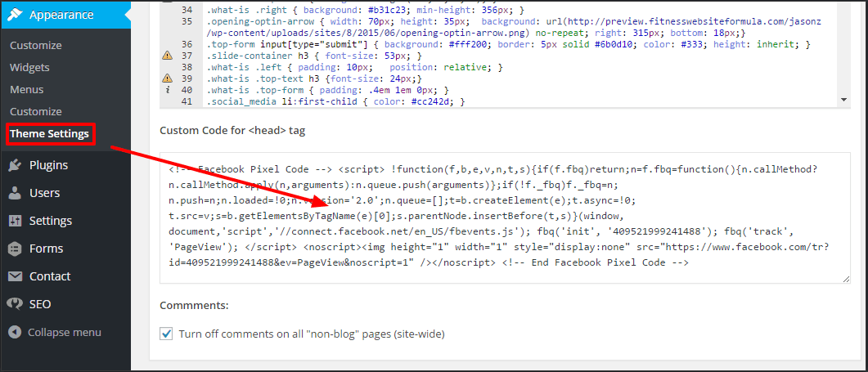This screenshot has width=868, height=372.
Task: Click line number 36 in CSS editor
Action: coord(186,44)
